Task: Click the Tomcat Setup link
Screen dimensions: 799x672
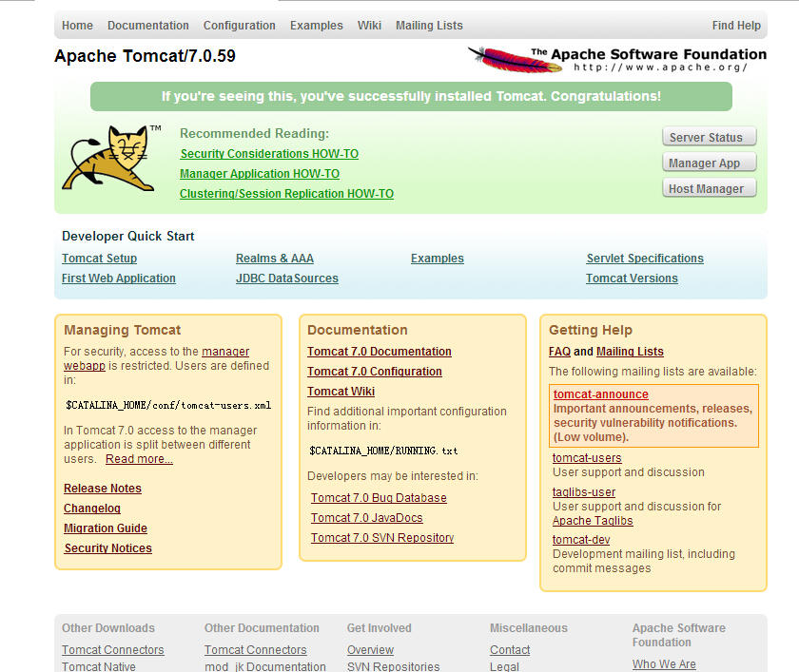Action: point(99,259)
